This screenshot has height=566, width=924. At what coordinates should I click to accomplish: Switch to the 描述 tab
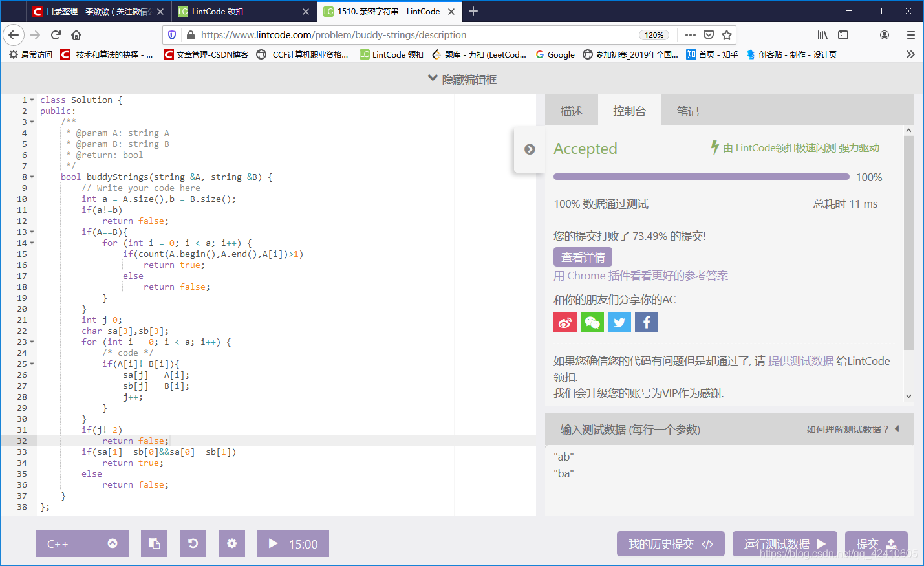tap(571, 111)
